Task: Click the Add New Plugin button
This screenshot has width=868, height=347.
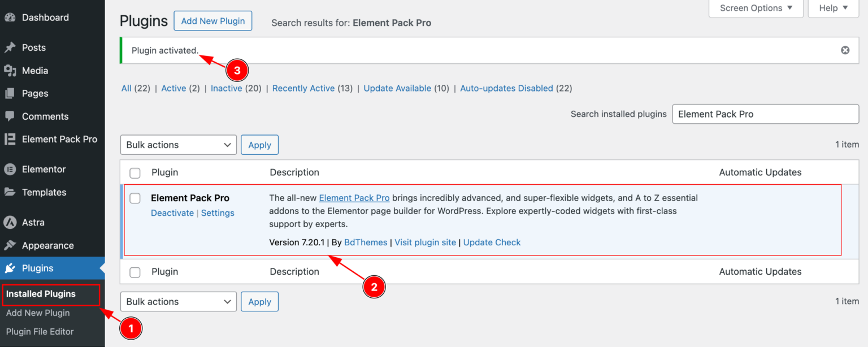Action: click(x=212, y=20)
